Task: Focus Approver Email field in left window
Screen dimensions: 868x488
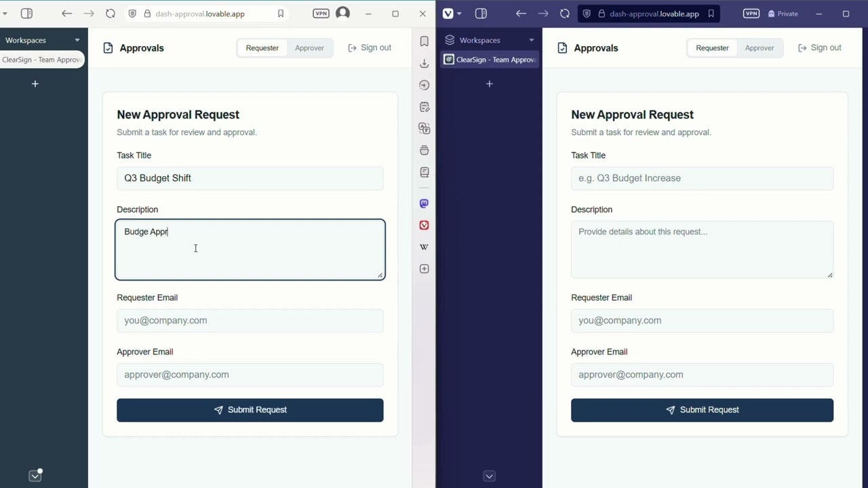Action: 250,375
